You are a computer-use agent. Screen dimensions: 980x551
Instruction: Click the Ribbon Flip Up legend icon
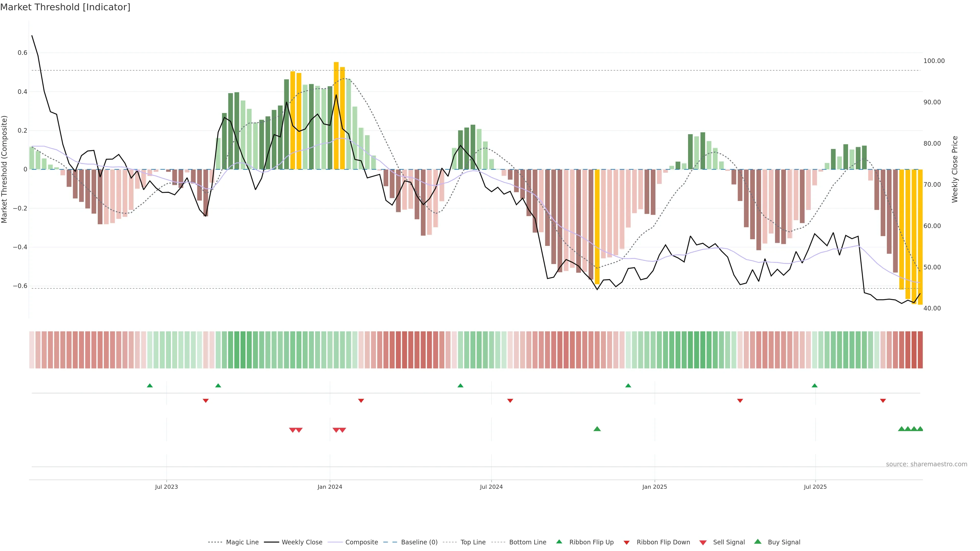pyautogui.click(x=559, y=542)
